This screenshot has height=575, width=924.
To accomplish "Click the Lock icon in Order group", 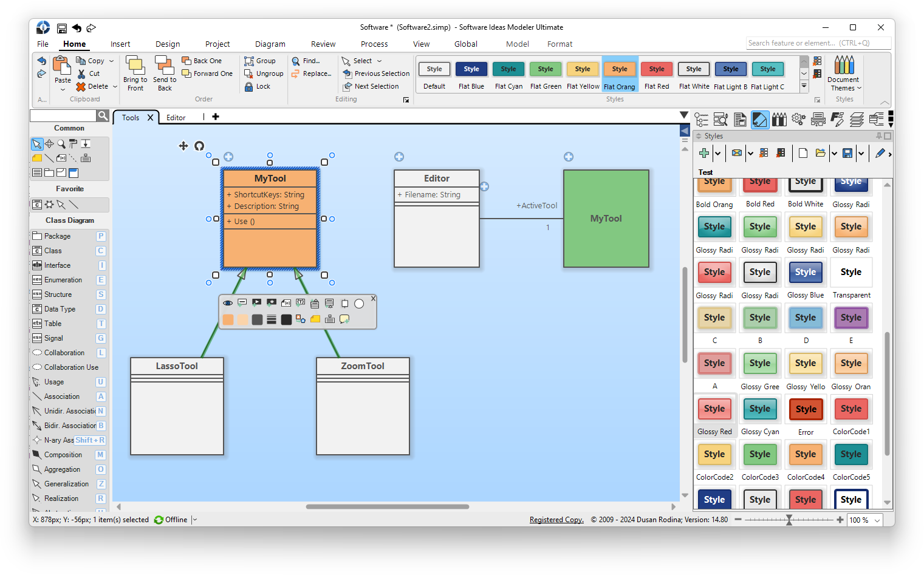I will 248,86.
